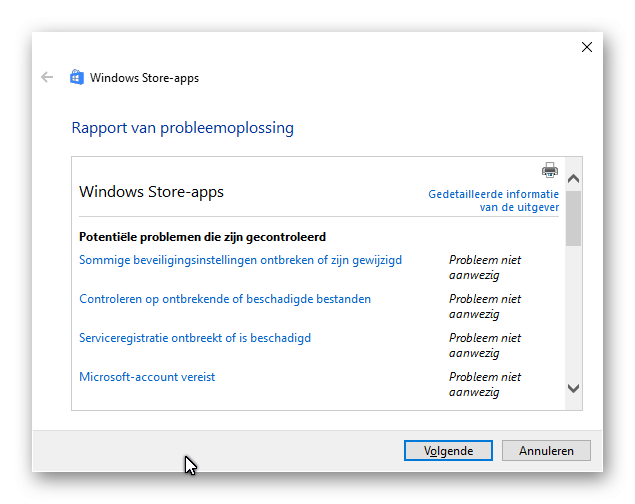Viewport: 635px width, 504px height.
Task: Open Controleren op ontbrekende of beschadigde bestanden
Action: [225, 299]
